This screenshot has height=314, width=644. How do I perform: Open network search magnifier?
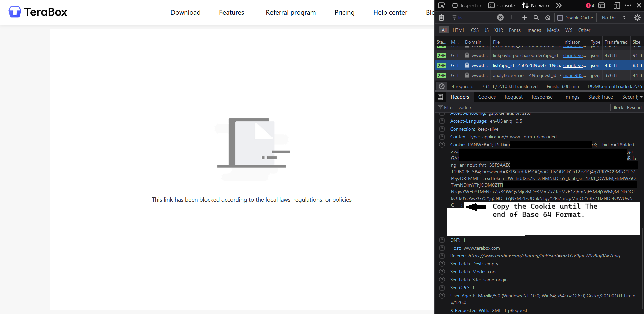click(536, 18)
